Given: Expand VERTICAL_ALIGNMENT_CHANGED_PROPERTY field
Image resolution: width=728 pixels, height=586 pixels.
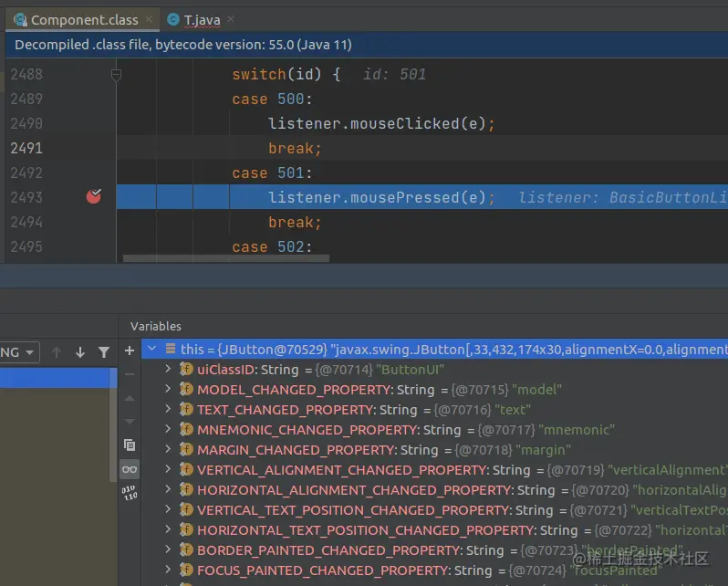Looking at the screenshot, I should [x=168, y=469].
